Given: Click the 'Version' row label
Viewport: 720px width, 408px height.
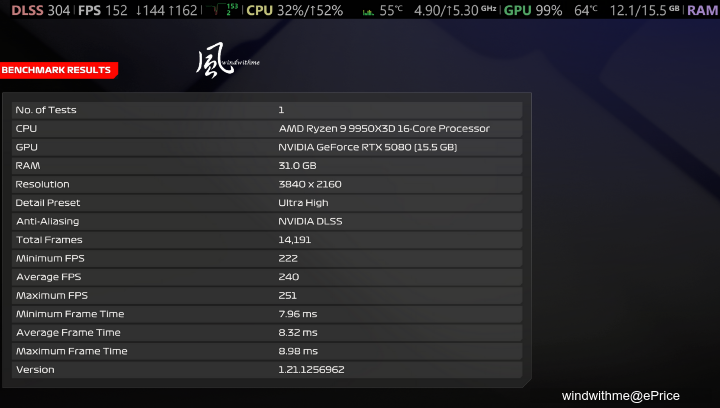Looking at the screenshot, I should click(x=35, y=369).
